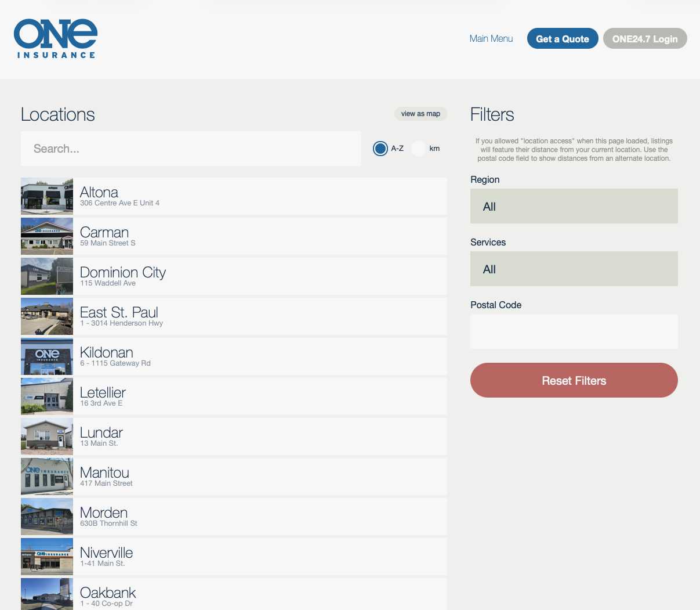Select the Dominion City listing
Viewport: 700px width, 610px height.
(x=232, y=276)
